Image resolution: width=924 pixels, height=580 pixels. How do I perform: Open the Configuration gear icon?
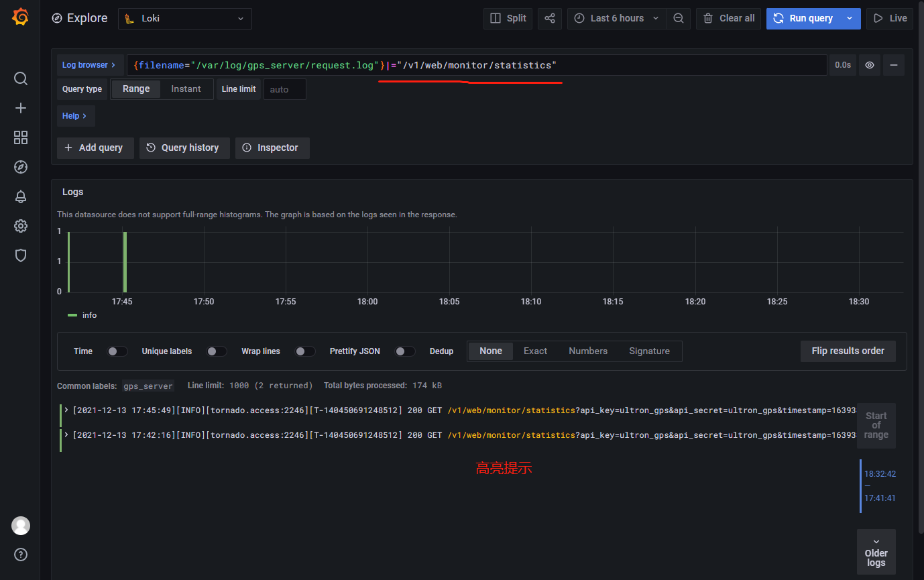coord(21,226)
